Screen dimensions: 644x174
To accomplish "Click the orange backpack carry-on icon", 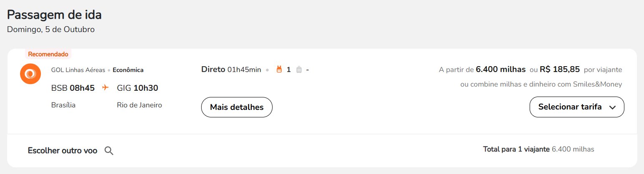I will tap(280, 70).
